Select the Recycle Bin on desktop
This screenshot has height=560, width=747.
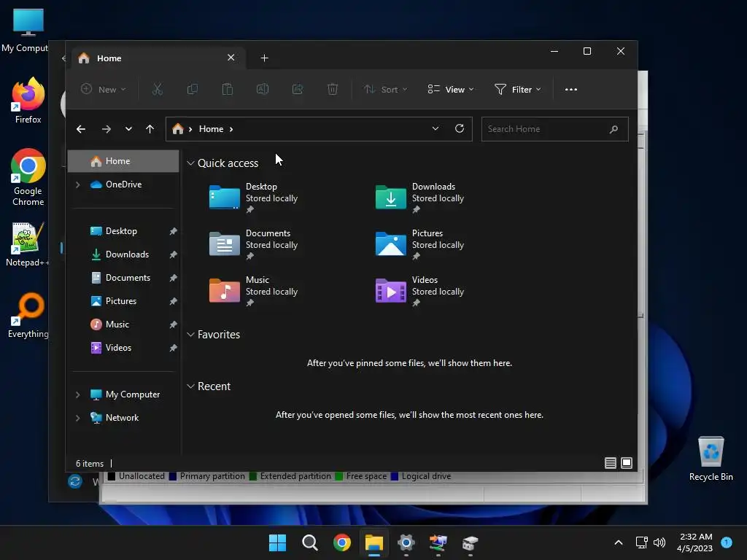pyautogui.click(x=711, y=459)
